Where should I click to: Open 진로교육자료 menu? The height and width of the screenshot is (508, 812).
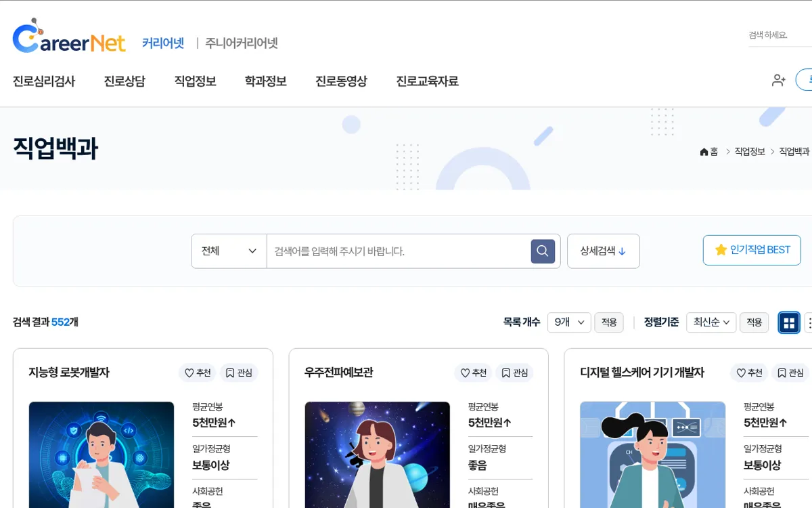[428, 81]
